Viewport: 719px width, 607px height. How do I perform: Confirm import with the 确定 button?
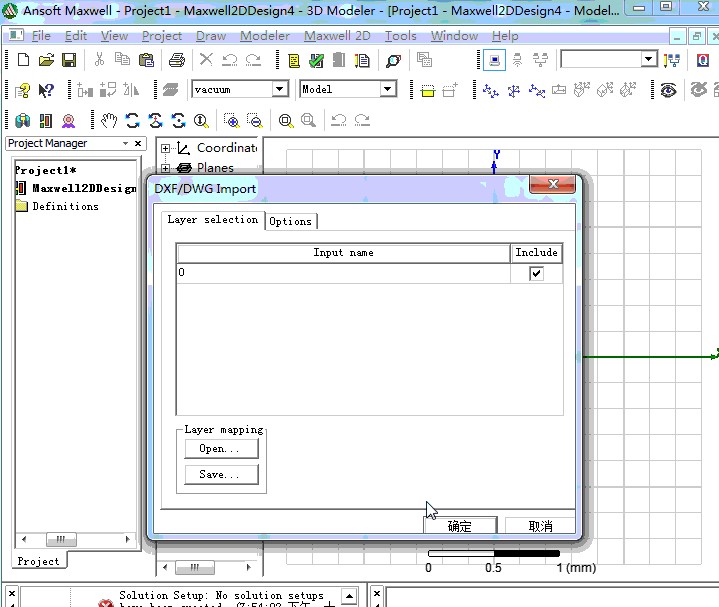pyautogui.click(x=460, y=526)
